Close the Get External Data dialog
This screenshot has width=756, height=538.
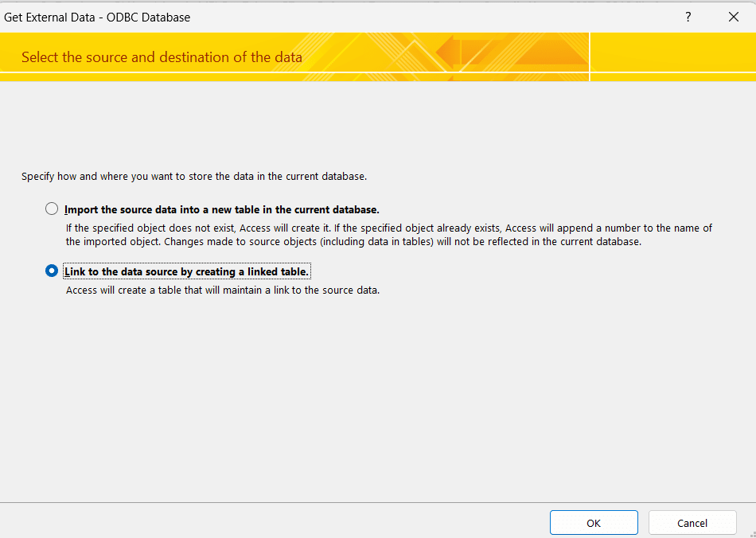pyautogui.click(x=733, y=17)
